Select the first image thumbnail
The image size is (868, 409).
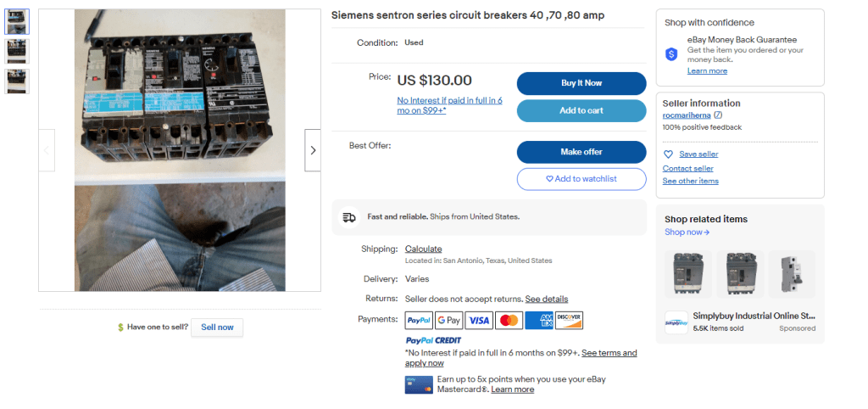[x=17, y=21]
